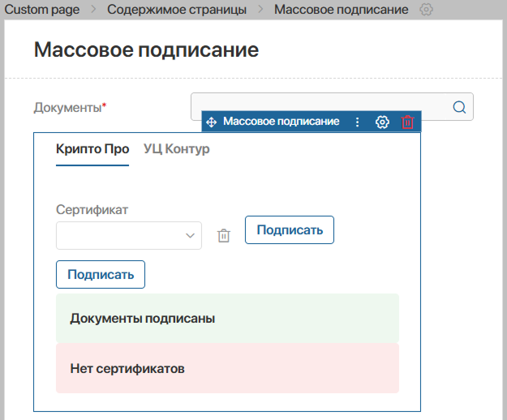Click the Нет сертификатов red message
Viewport: 507px width, 420px height.
pos(228,368)
